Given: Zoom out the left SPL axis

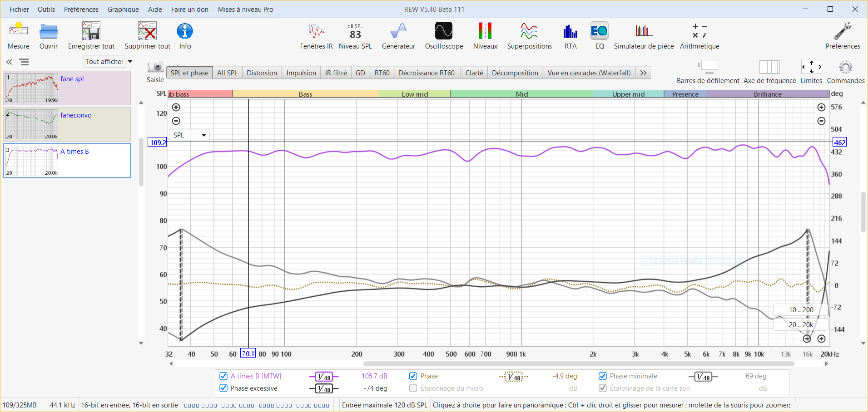Looking at the screenshot, I should tap(176, 121).
